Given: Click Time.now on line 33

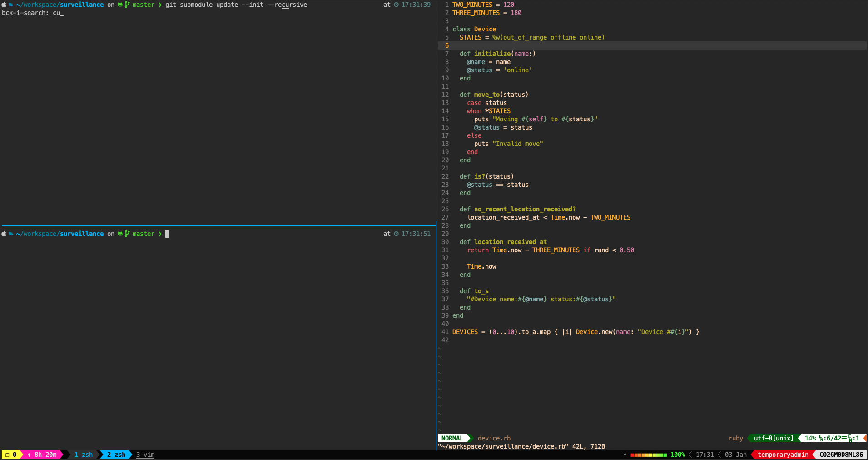Looking at the screenshot, I should pyautogui.click(x=481, y=266).
